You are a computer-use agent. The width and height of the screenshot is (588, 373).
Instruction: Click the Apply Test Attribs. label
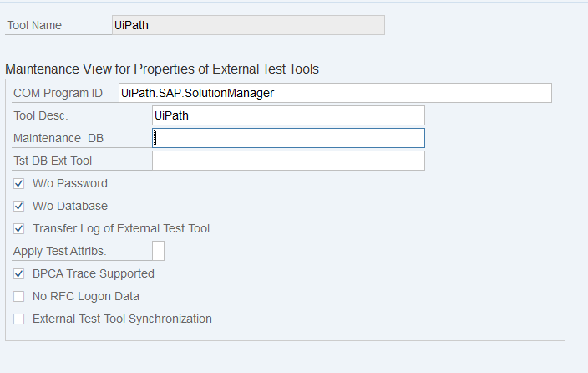62,251
